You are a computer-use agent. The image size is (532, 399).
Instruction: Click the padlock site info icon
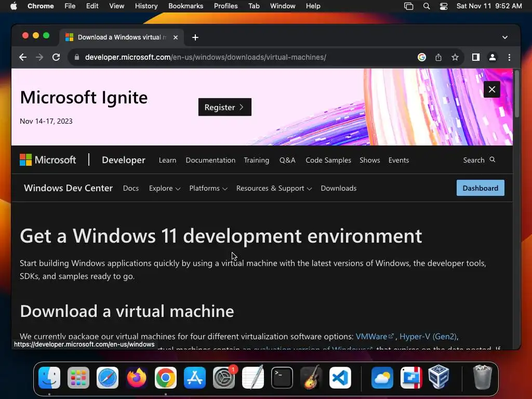pos(77,57)
